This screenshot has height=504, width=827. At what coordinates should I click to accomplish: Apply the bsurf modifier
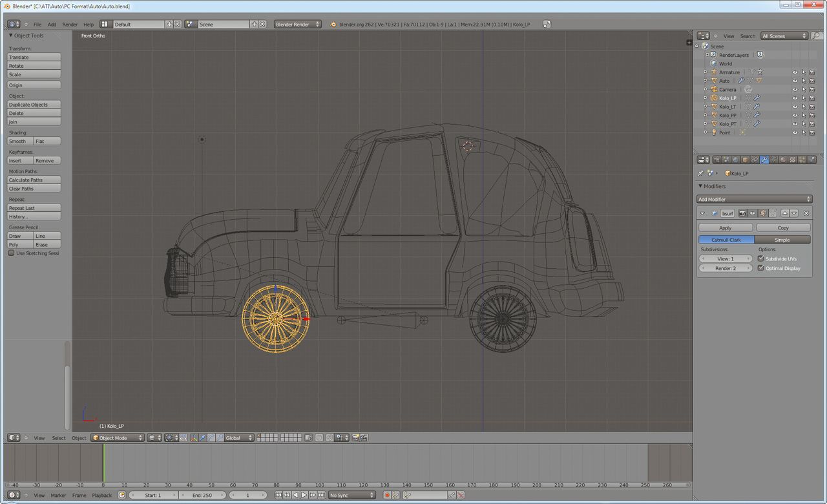tap(726, 227)
